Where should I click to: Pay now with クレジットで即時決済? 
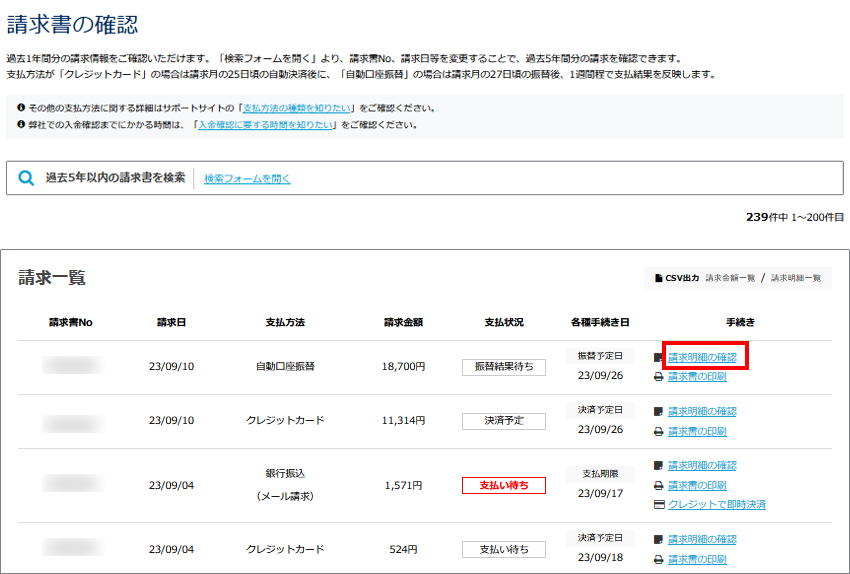tap(716, 505)
